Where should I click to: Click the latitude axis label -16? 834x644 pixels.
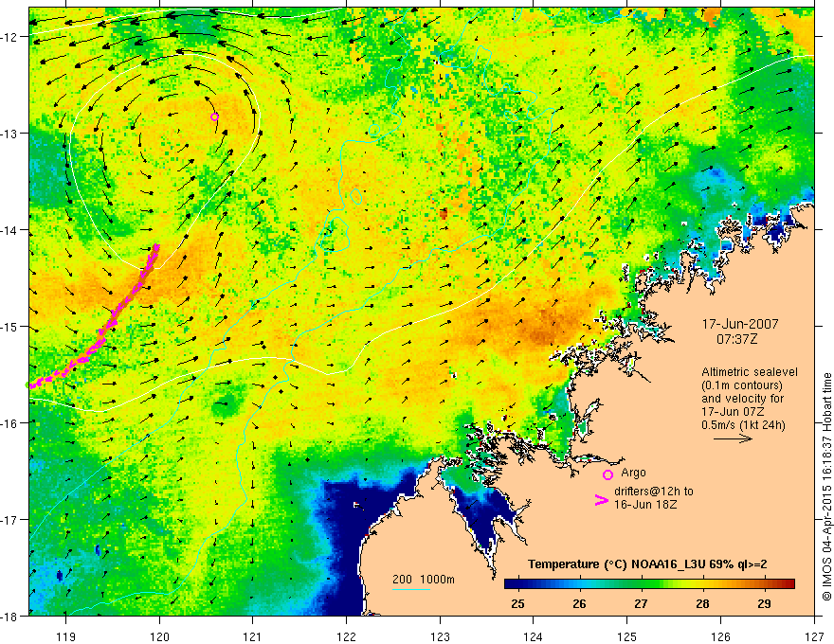point(10,423)
